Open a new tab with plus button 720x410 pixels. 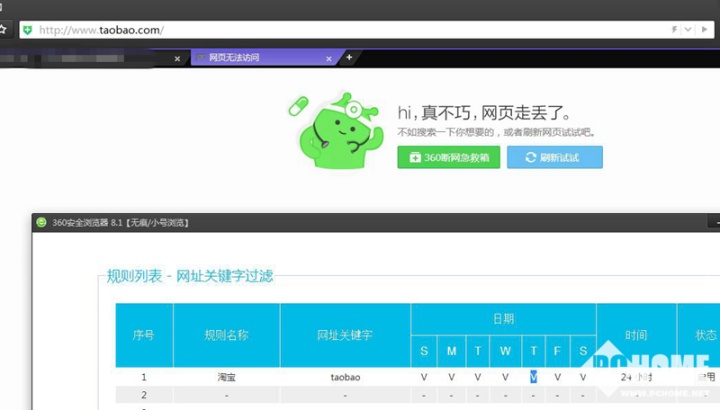349,57
